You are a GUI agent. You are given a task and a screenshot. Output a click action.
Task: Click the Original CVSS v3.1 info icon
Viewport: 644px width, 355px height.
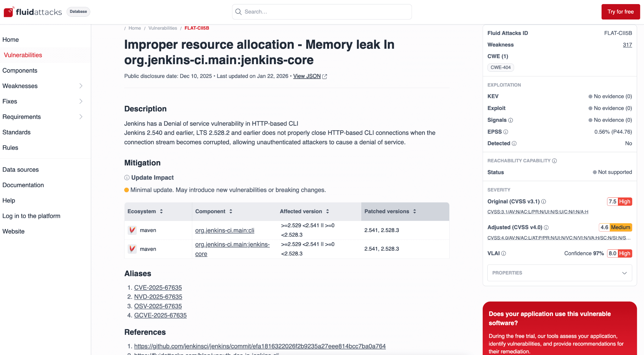click(544, 202)
